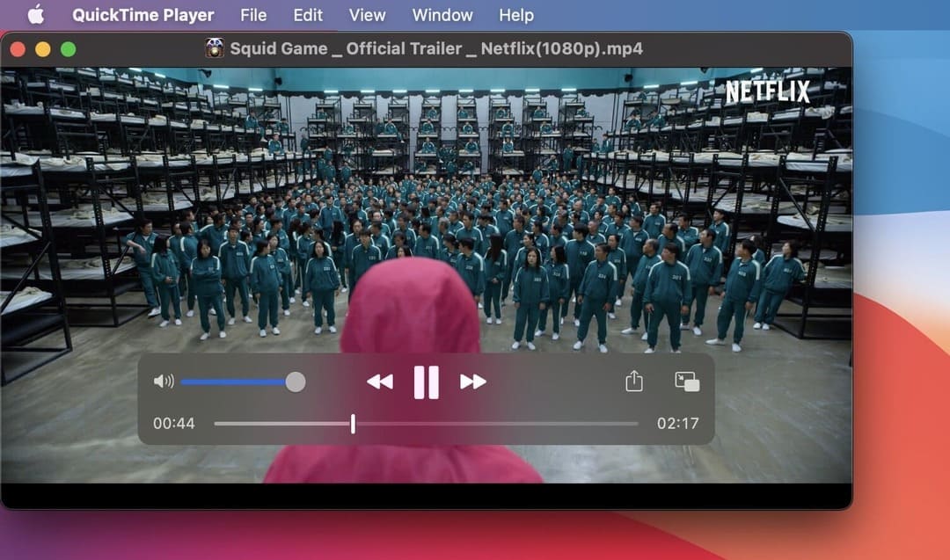
Task: Click the movie file icon in title bar
Action: pyautogui.click(x=215, y=48)
